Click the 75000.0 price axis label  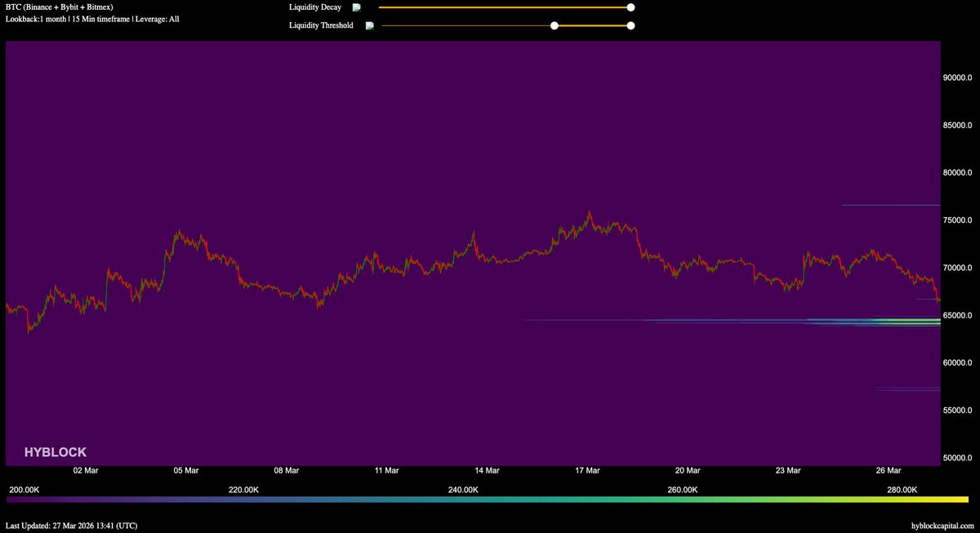[x=958, y=220]
